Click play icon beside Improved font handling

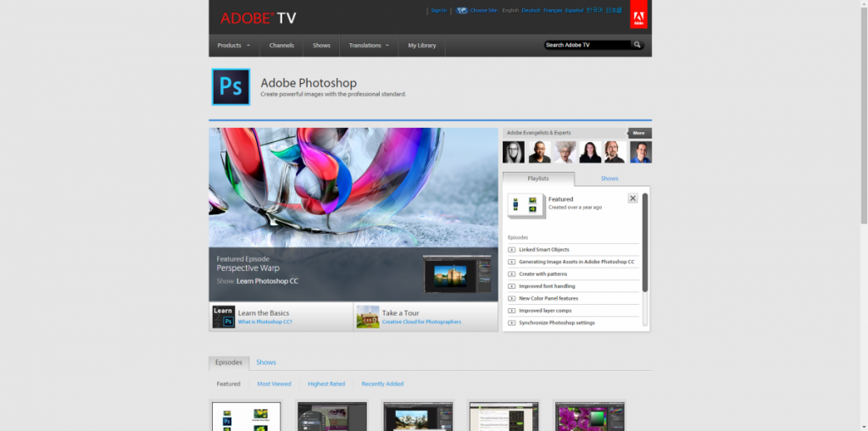click(x=511, y=286)
